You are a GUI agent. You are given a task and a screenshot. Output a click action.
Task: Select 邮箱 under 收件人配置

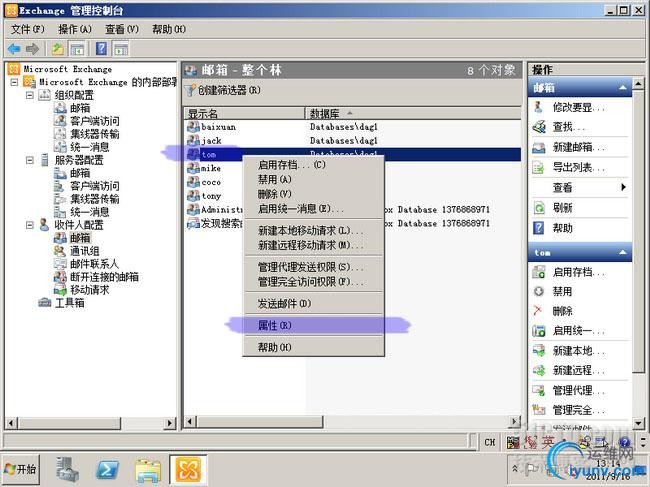point(80,238)
